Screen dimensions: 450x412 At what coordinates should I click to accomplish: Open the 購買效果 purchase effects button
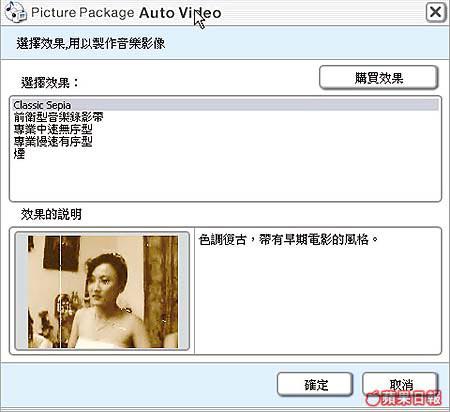pyautogui.click(x=378, y=78)
